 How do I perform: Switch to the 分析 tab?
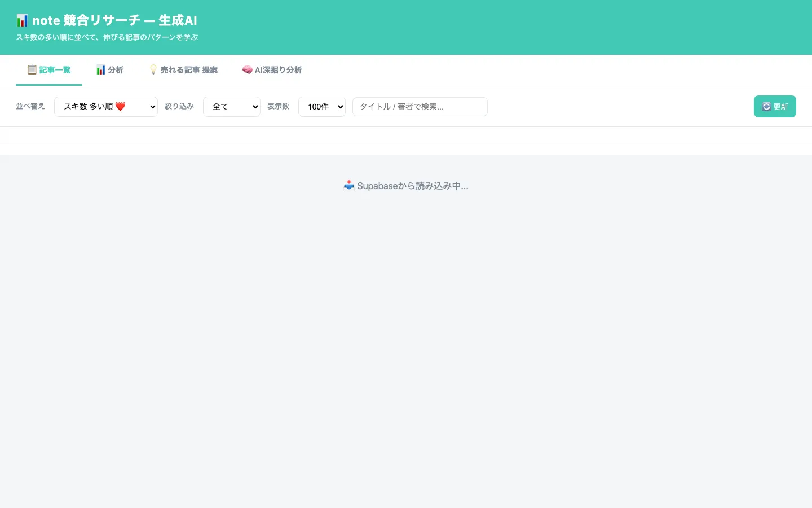109,70
